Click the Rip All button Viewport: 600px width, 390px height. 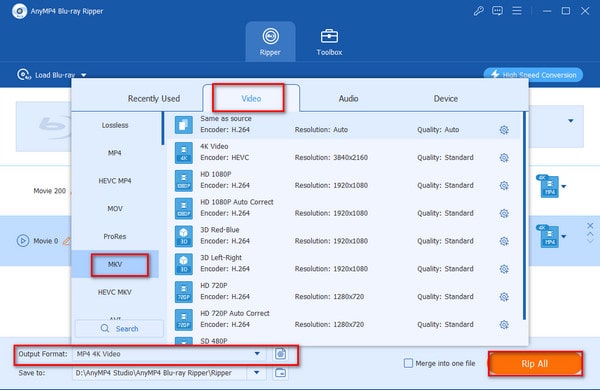(535, 364)
